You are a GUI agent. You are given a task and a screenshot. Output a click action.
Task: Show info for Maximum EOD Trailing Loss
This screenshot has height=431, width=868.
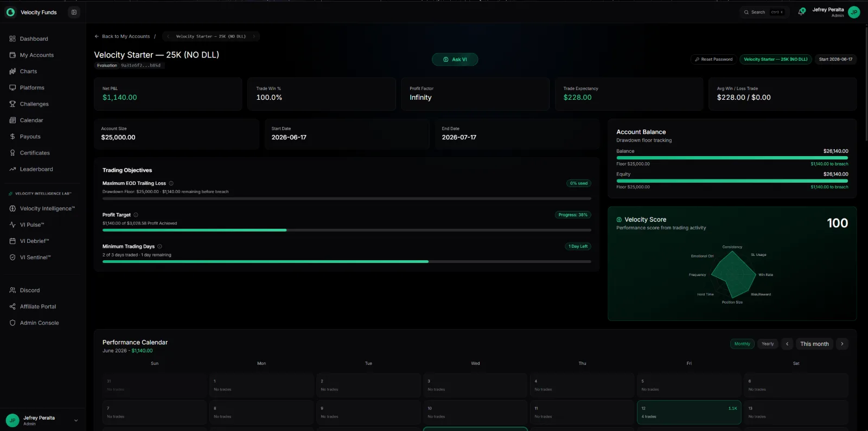click(171, 183)
